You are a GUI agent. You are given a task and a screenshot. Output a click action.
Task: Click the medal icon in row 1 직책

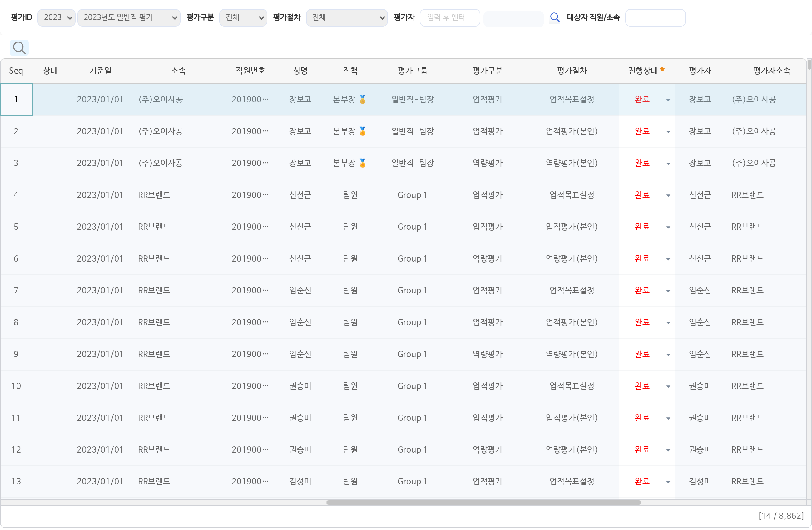363,99
